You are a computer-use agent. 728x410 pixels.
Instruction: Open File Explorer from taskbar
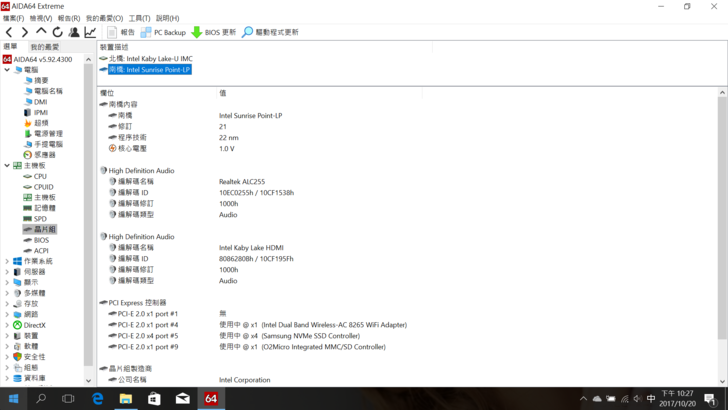[x=126, y=399]
